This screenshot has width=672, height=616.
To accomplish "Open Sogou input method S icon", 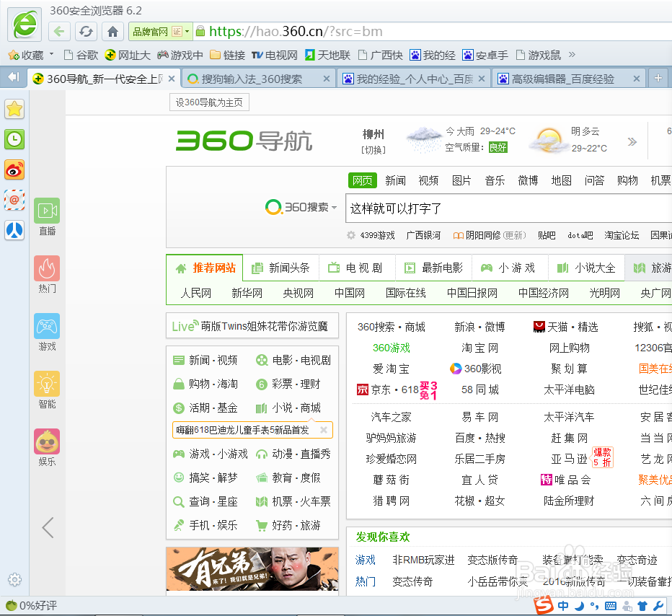I will tap(544, 605).
